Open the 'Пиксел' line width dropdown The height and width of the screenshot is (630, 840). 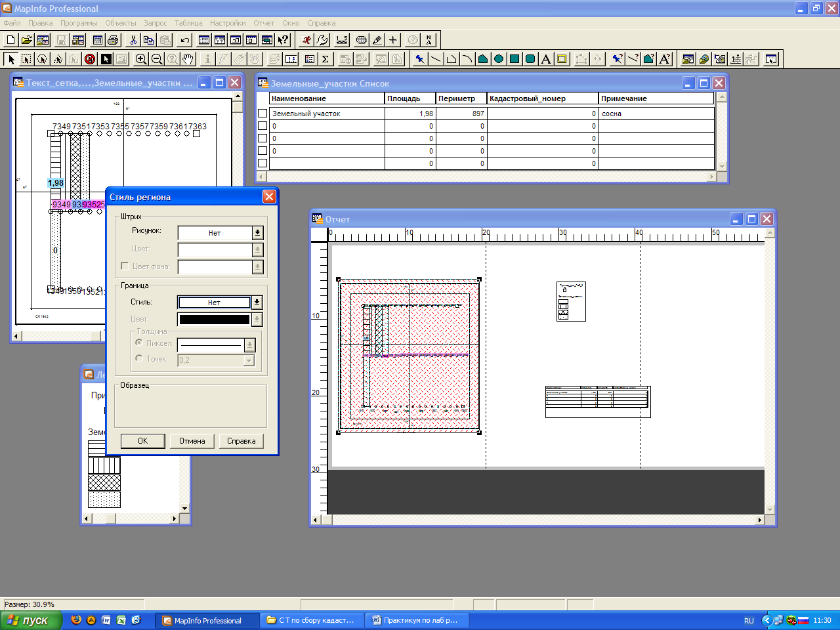[x=249, y=345]
